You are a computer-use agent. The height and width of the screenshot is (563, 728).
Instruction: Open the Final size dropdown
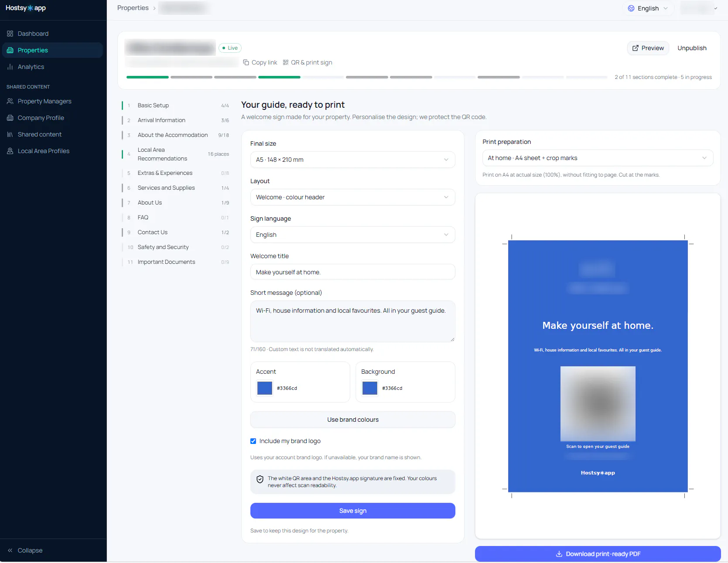(352, 160)
